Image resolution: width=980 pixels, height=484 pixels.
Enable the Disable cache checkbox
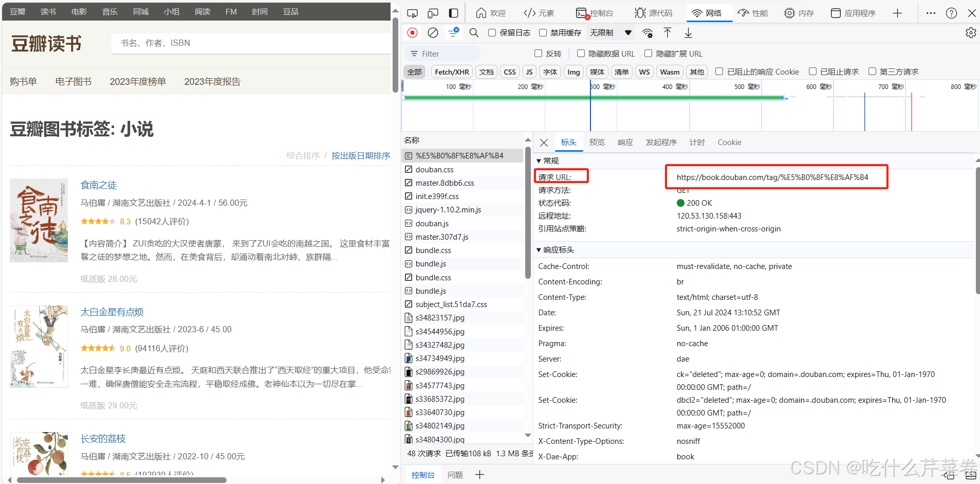tap(543, 33)
